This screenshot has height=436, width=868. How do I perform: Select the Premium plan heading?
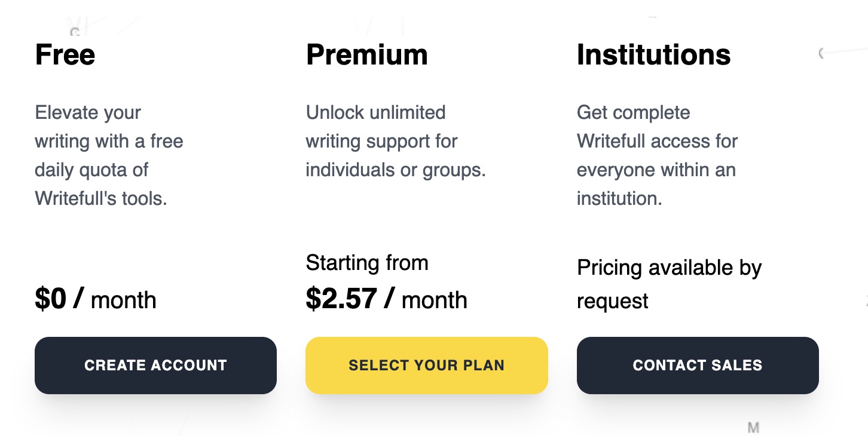coord(367,54)
